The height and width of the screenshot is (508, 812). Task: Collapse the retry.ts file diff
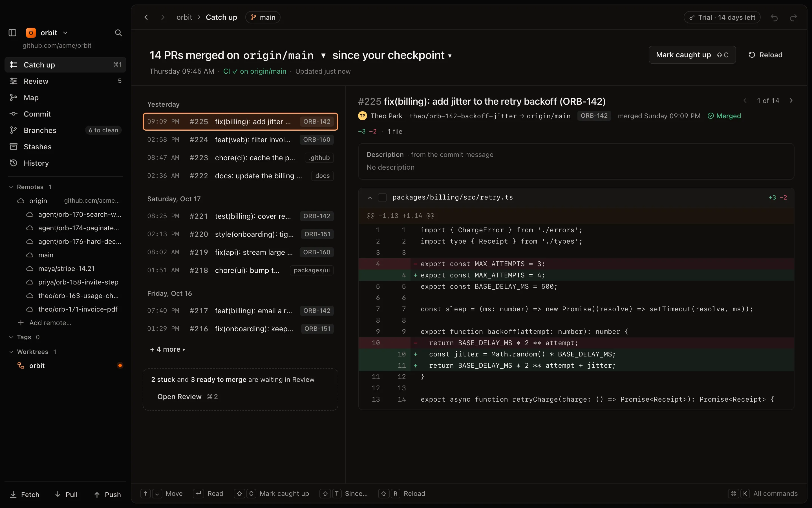pos(370,198)
